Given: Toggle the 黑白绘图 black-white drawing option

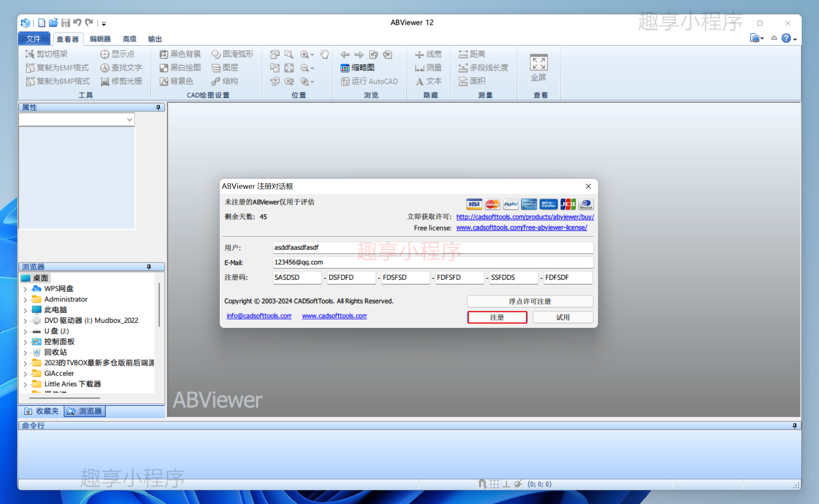Looking at the screenshot, I should tap(180, 67).
